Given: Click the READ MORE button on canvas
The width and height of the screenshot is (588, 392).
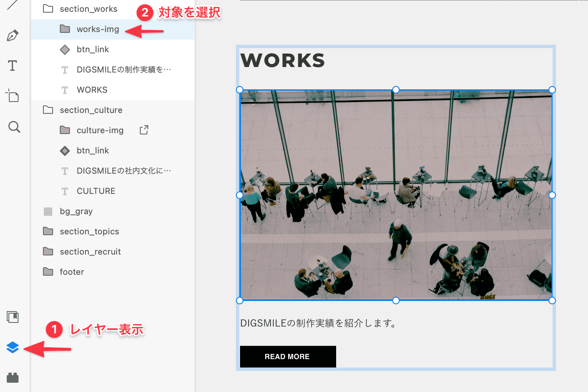Looking at the screenshot, I should click(288, 357).
